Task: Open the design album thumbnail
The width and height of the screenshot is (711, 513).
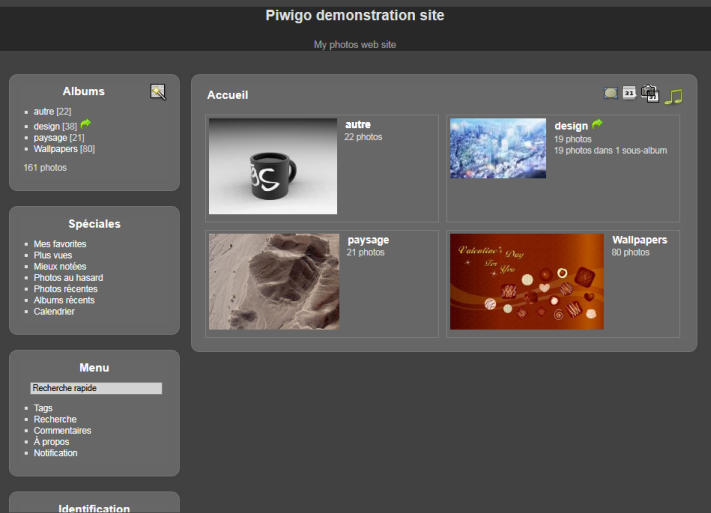Action: point(497,148)
